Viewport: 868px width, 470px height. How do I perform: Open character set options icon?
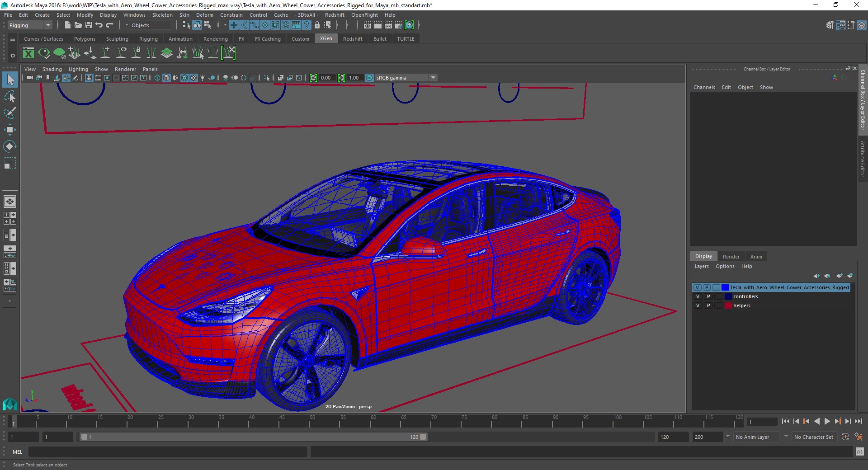click(859, 437)
